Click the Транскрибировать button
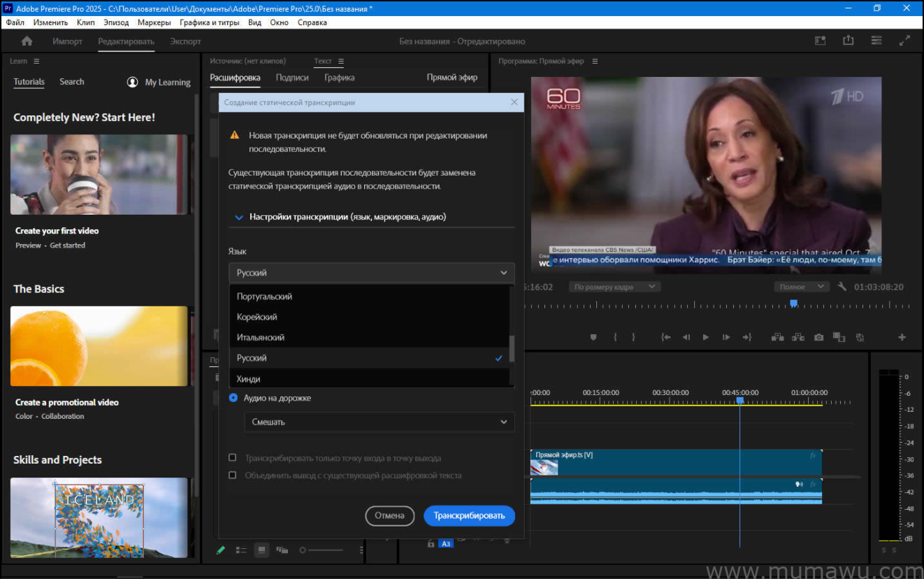924x579 pixels. point(469,515)
